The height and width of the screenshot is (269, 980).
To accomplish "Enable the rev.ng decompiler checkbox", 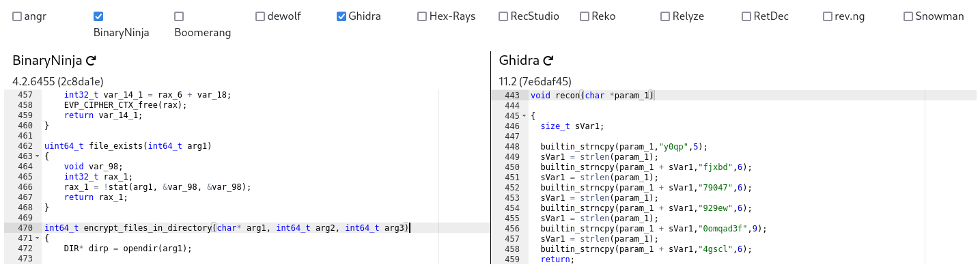I will (x=828, y=16).
